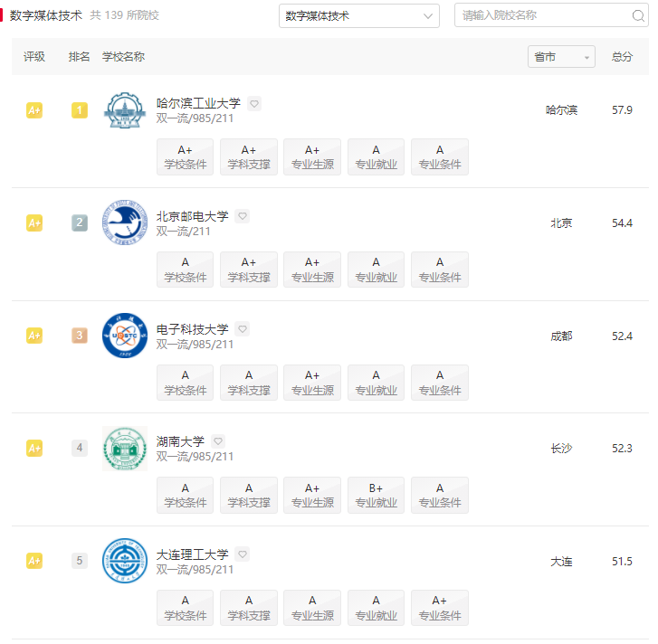Screen dimensions: 658x644
Task: Click the 总分 column header
Action: pos(622,57)
